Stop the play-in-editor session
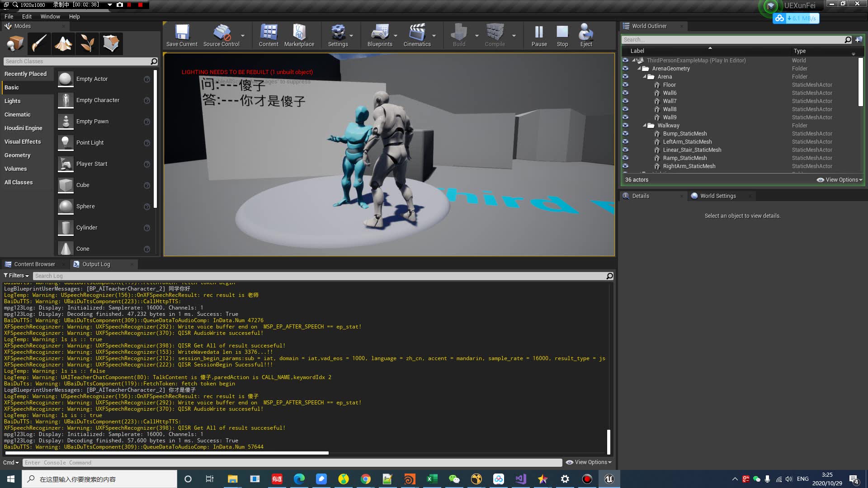 pyautogui.click(x=562, y=35)
